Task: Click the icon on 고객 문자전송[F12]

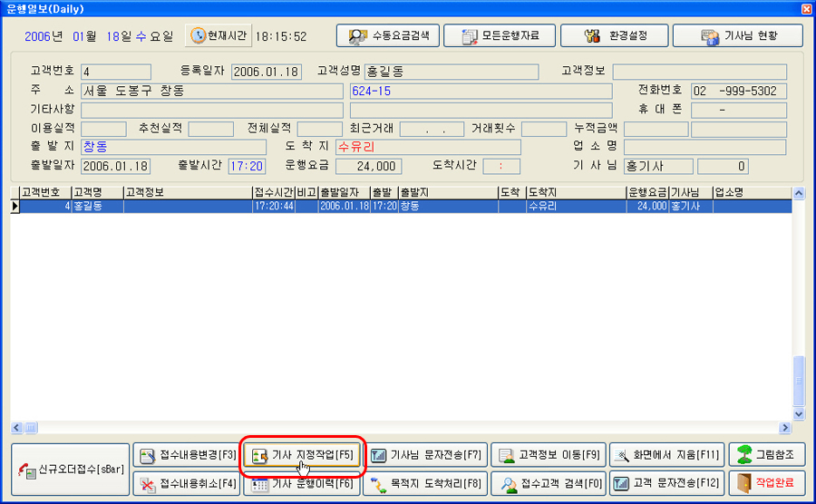Action: (x=621, y=484)
